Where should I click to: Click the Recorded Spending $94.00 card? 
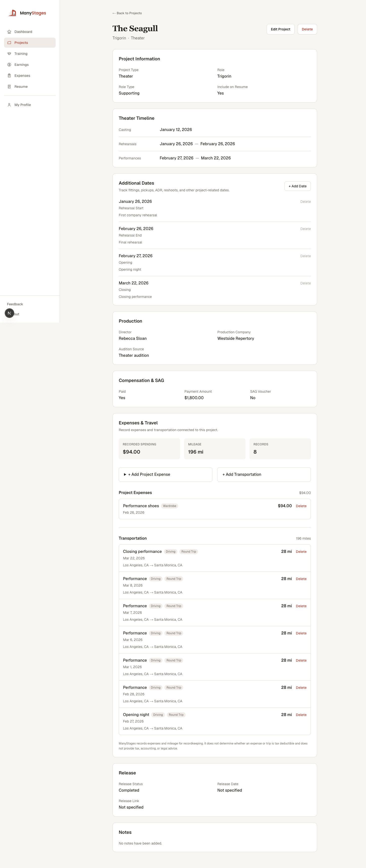click(149, 449)
